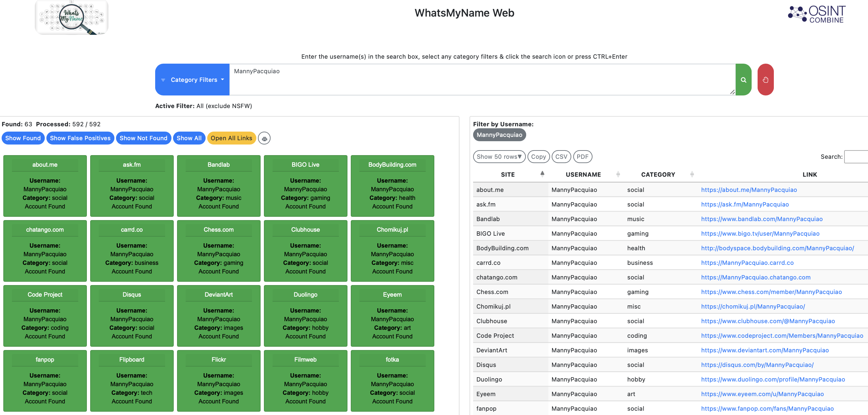Screen dimensions: 868x415
Task: Open the eyeem.com/u link
Action: [762, 394]
